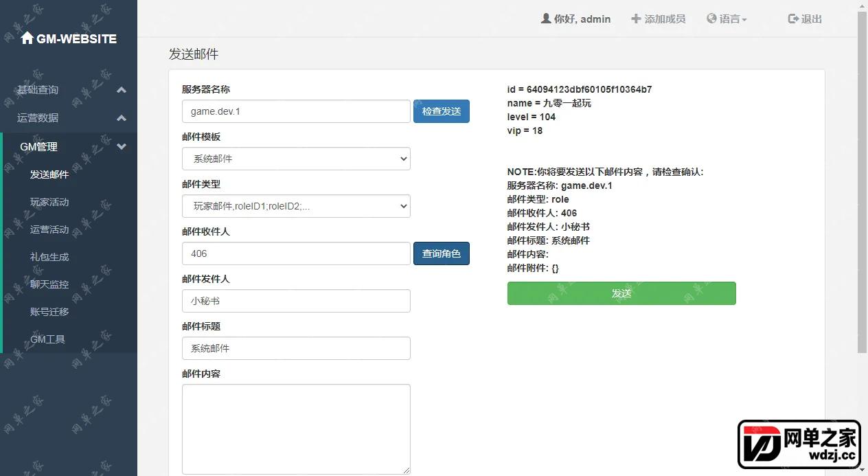Image resolution: width=868 pixels, height=476 pixels.
Task: Click the 你好, admin greeting text
Action: tap(582, 19)
